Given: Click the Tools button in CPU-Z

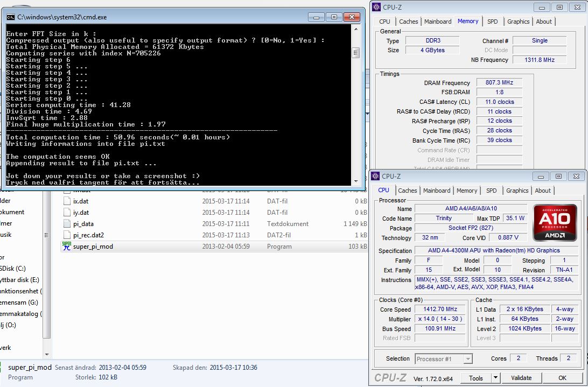Looking at the screenshot, I should pos(475,378).
